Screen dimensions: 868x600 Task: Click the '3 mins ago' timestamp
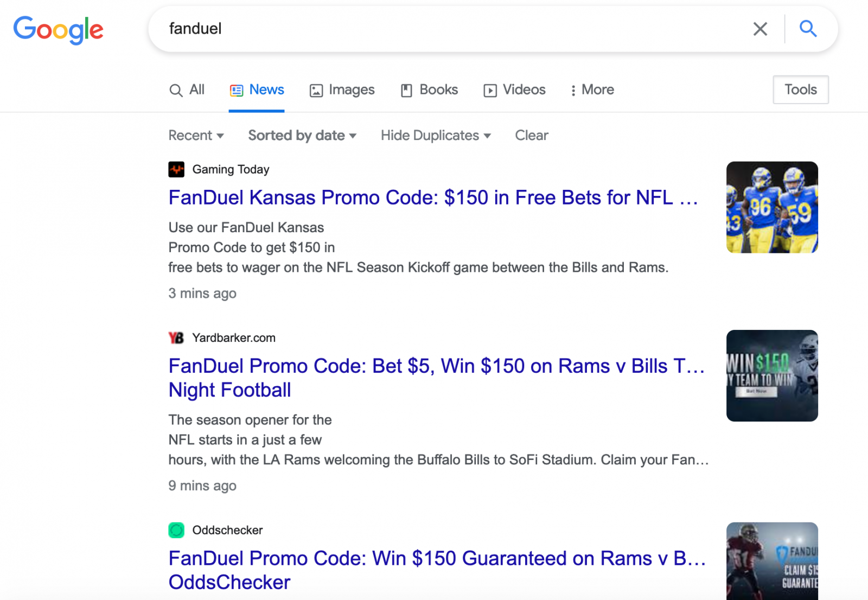202,293
